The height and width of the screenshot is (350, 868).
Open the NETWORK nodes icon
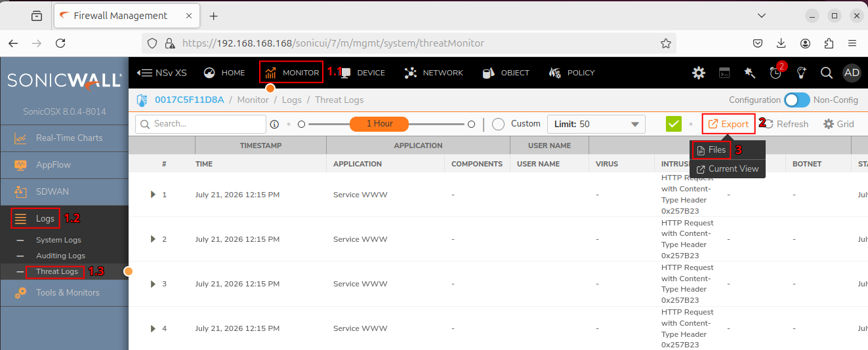coord(411,73)
